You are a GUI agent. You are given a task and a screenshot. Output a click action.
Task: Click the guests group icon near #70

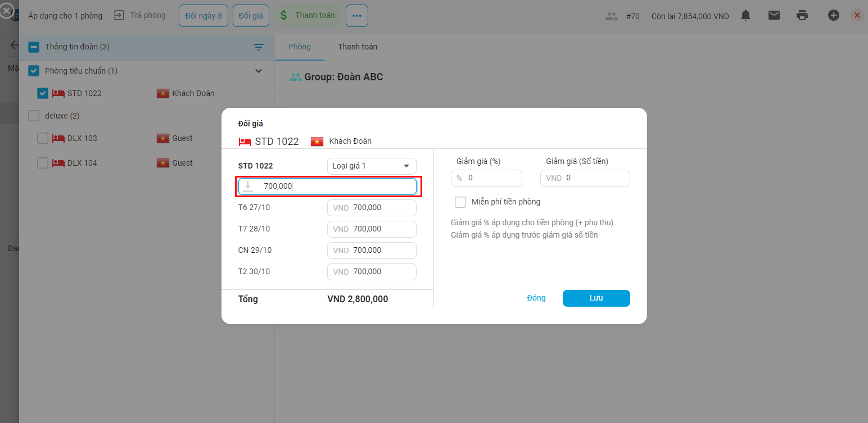point(612,16)
